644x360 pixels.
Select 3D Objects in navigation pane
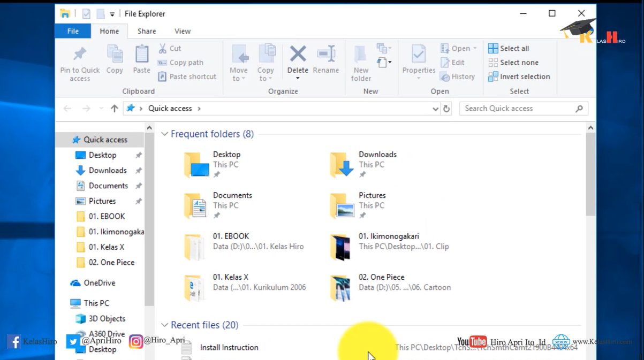point(107,319)
